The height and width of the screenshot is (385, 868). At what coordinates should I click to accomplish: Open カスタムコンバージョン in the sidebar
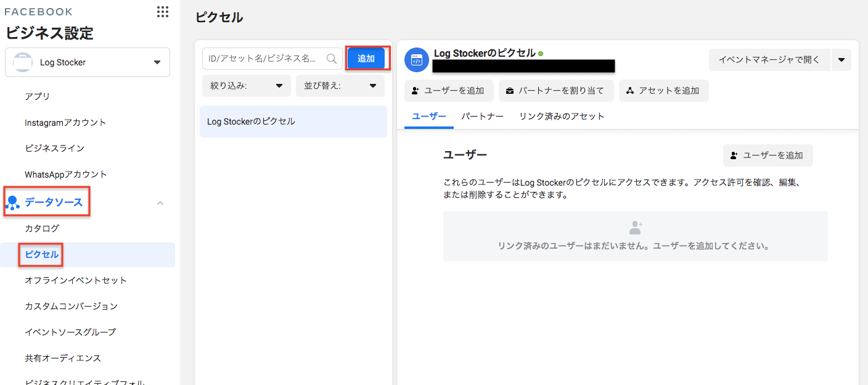point(71,306)
